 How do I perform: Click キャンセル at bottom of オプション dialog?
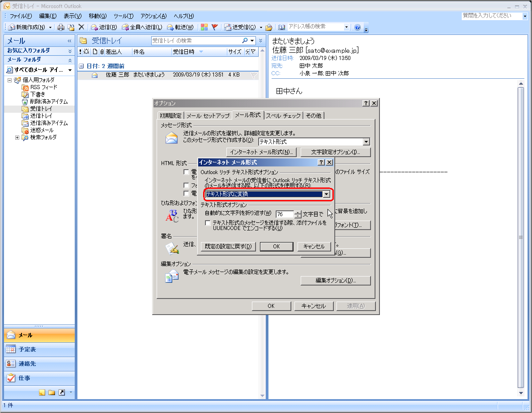[x=314, y=306]
